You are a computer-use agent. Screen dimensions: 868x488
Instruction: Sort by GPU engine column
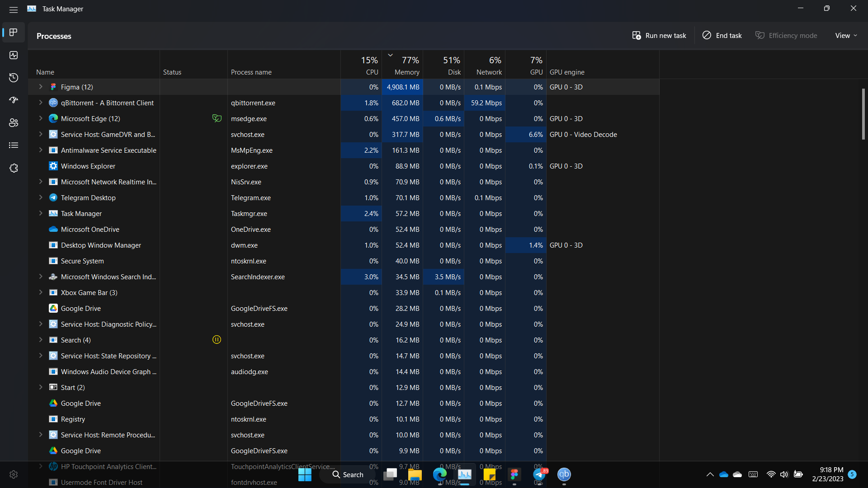pyautogui.click(x=603, y=64)
